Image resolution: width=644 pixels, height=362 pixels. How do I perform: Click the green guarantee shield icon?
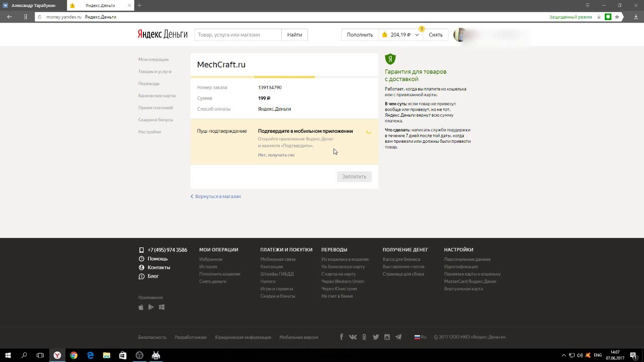(x=390, y=59)
